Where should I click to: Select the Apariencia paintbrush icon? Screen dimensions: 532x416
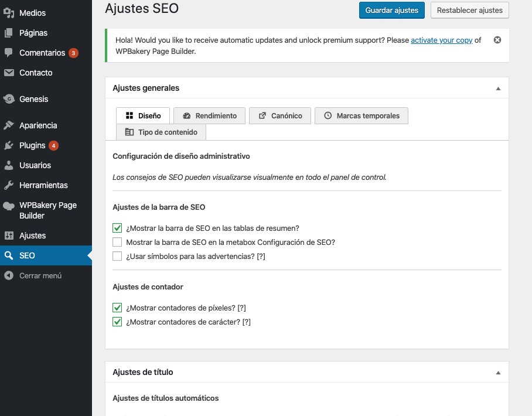[9, 125]
